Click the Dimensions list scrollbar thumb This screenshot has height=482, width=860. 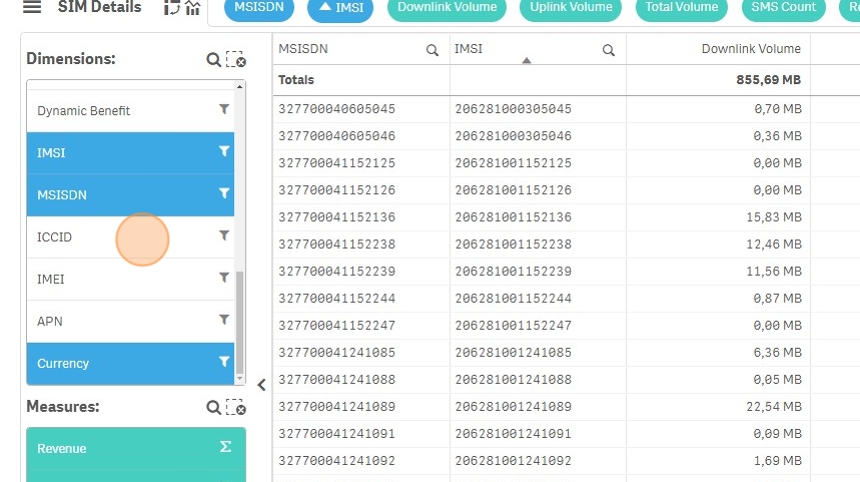239,322
